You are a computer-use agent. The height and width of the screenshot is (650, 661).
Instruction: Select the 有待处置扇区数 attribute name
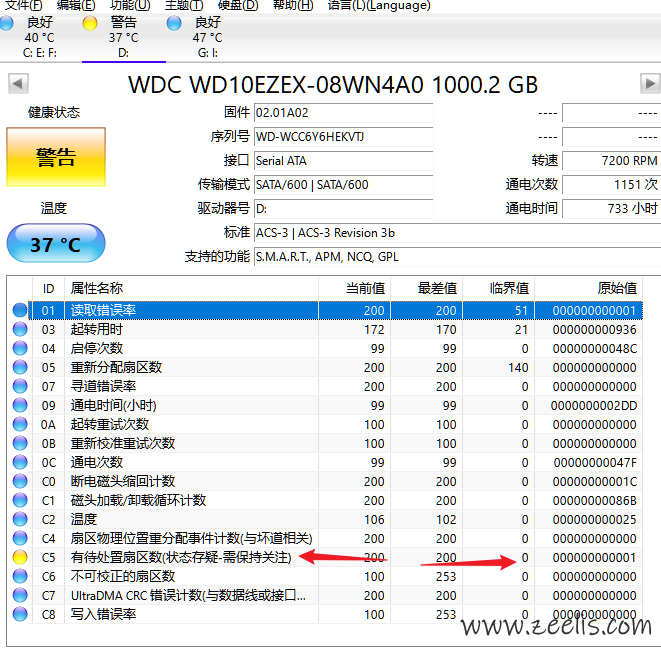[x=181, y=557]
